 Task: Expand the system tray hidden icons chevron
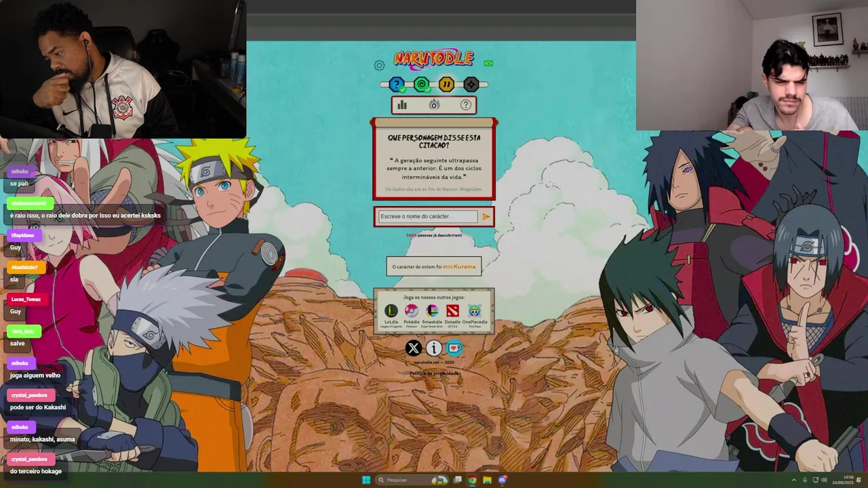[x=794, y=480]
